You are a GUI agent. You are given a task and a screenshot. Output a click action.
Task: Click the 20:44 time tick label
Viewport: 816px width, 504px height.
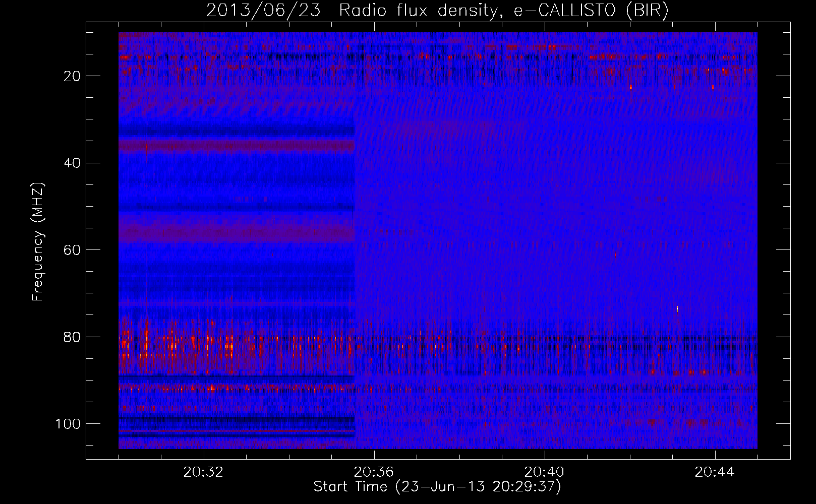pos(715,472)
